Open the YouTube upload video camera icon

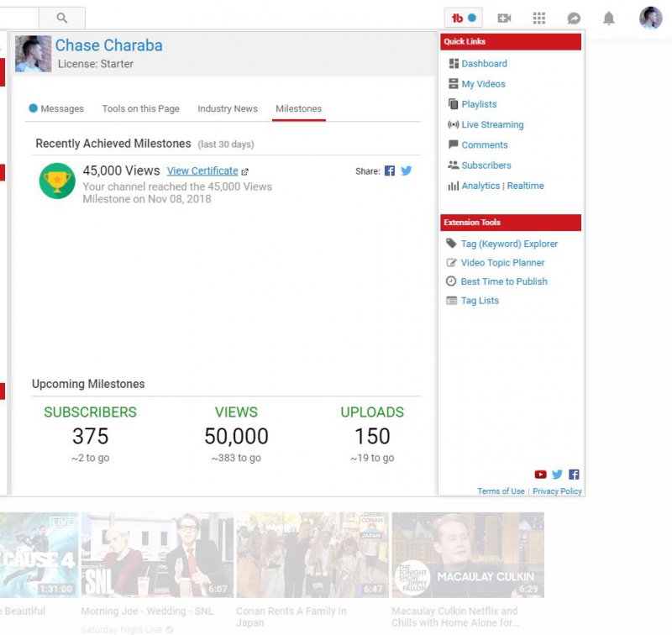[504, 18]
